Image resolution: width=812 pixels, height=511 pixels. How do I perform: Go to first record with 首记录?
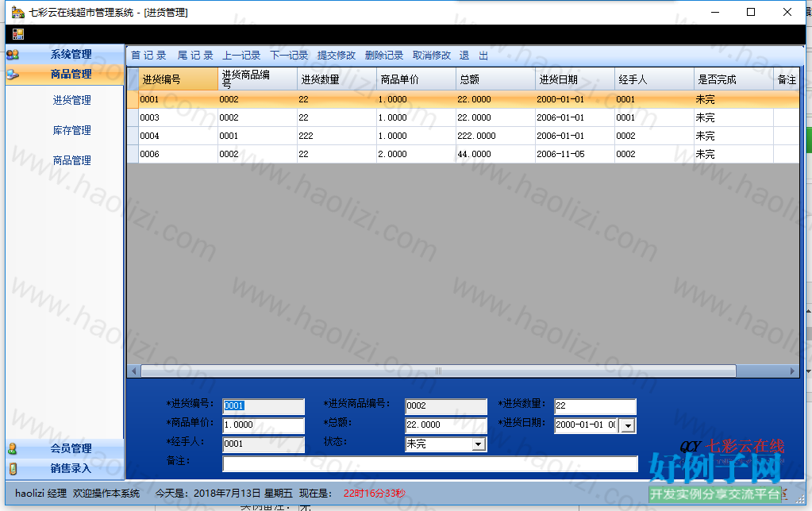tap(148, 56)
